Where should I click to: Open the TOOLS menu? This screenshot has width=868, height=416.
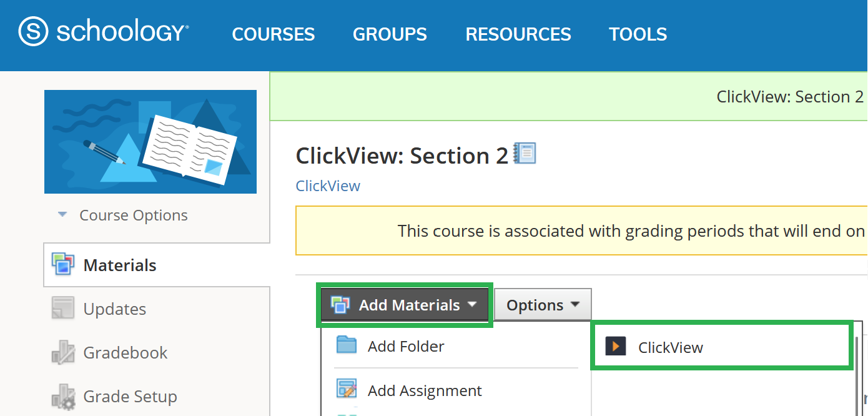638,34
